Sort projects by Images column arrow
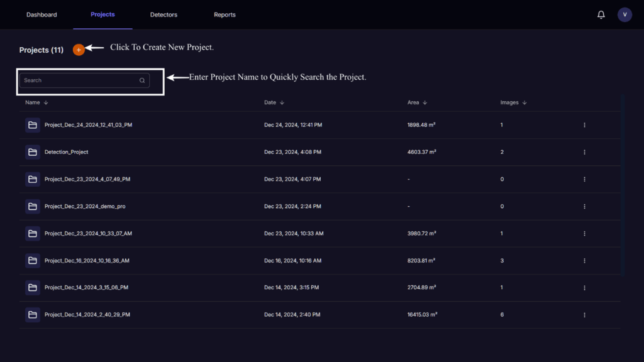The image size is (644, 362). [525, 102]
